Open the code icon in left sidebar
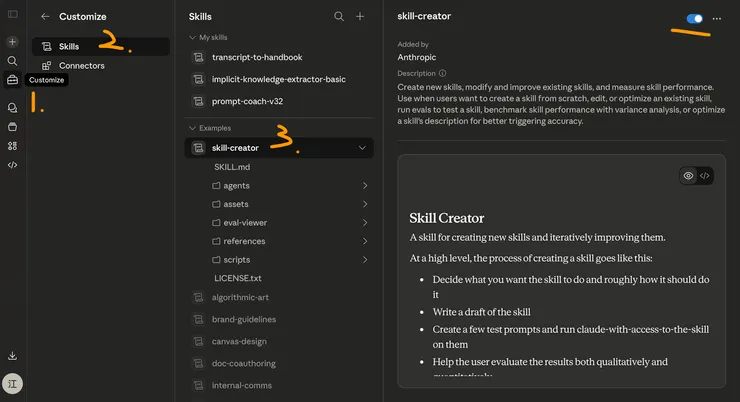 [x=12, y=165]
